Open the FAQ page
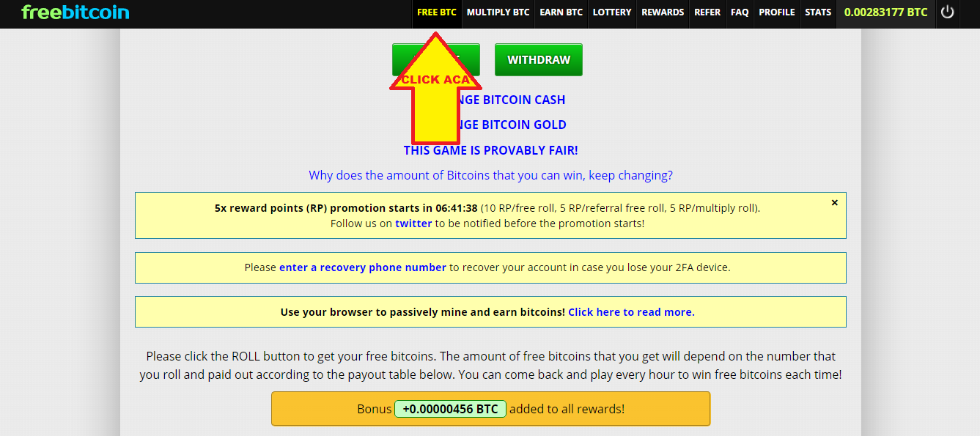 pyautogui.click(x=740, y=12)
